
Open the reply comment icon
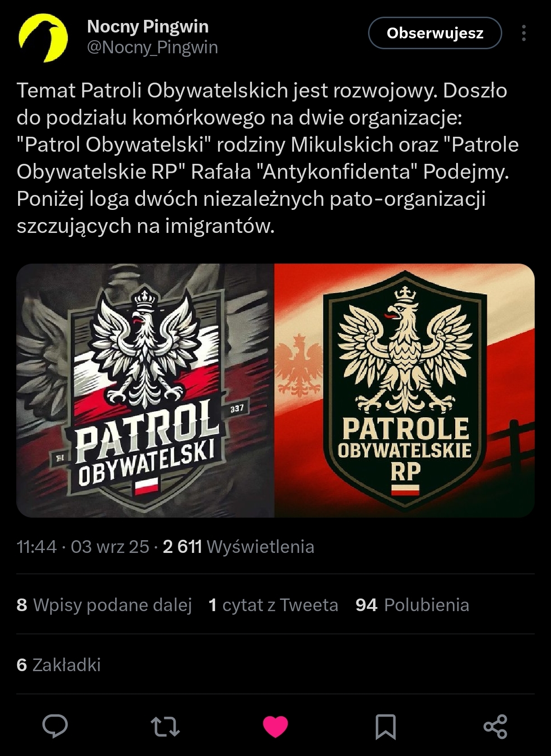click(x=55, y=726)
